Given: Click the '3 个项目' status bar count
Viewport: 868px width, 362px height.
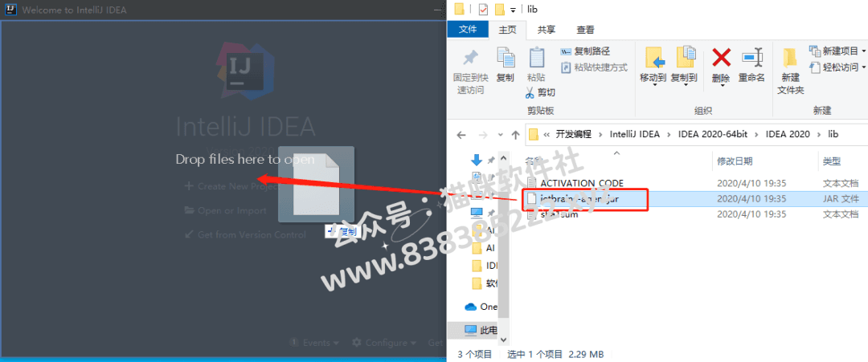Looking at the screenshot, I should [474, 354].
